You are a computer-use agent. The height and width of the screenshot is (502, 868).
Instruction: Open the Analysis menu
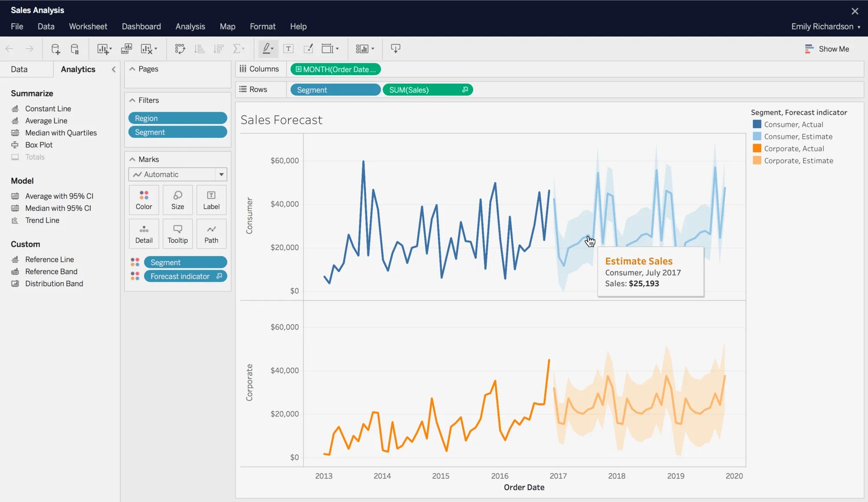190,26
